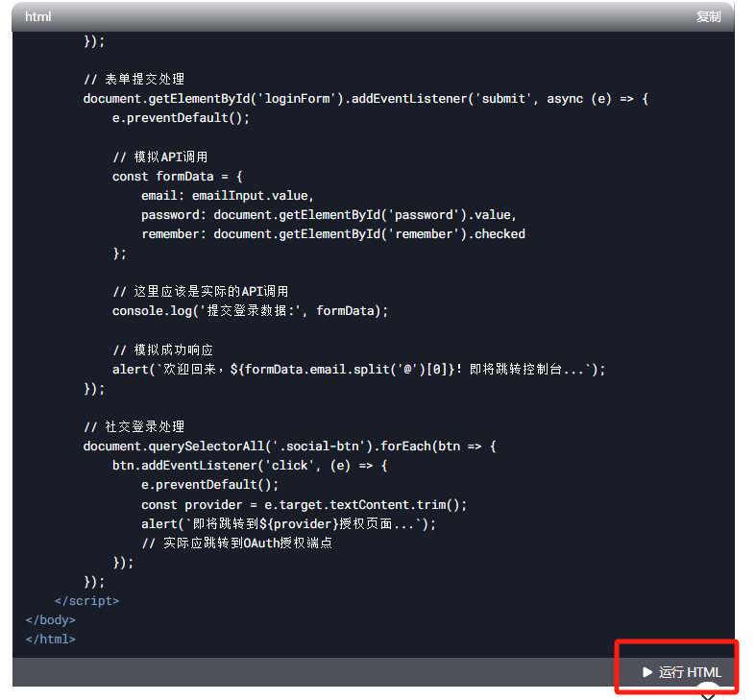Click the alert 欢迎回来 line
Viewport: 756px width, 700px height.
pyautogui.click(x=359, y=370)
